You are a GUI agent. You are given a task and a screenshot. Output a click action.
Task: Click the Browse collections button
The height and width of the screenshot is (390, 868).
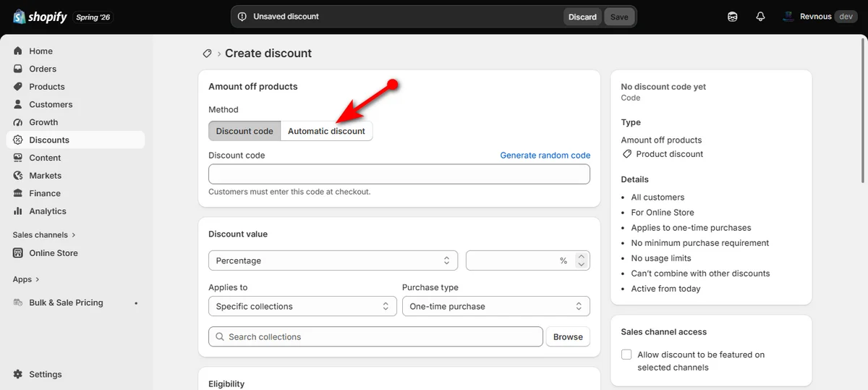[x=568, y=336]
